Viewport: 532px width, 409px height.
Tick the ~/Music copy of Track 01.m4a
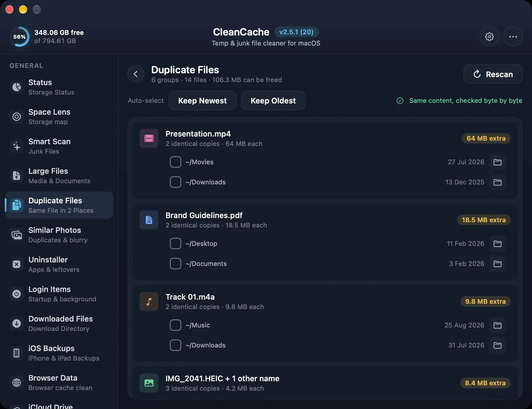click(176, 325)
